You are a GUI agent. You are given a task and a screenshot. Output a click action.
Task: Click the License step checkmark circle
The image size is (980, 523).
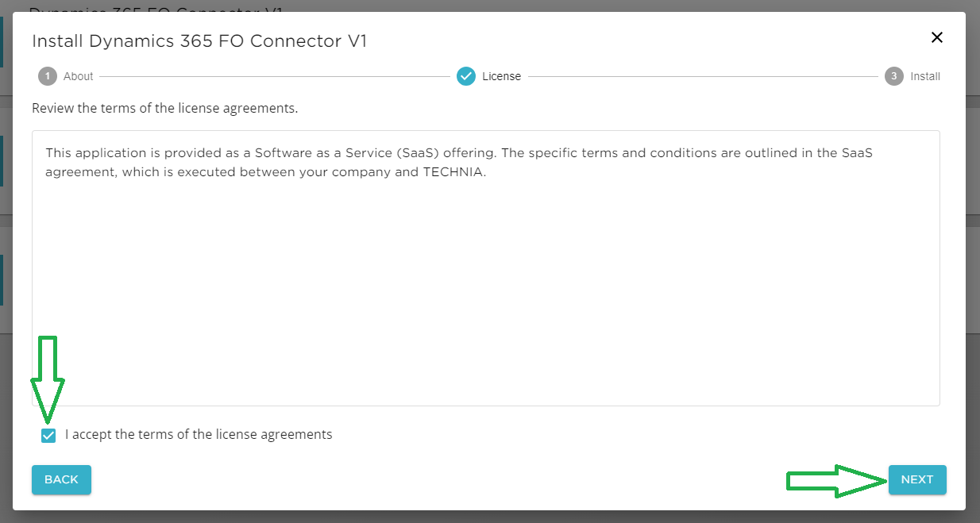pyautogui.click(x=465, y=76)
